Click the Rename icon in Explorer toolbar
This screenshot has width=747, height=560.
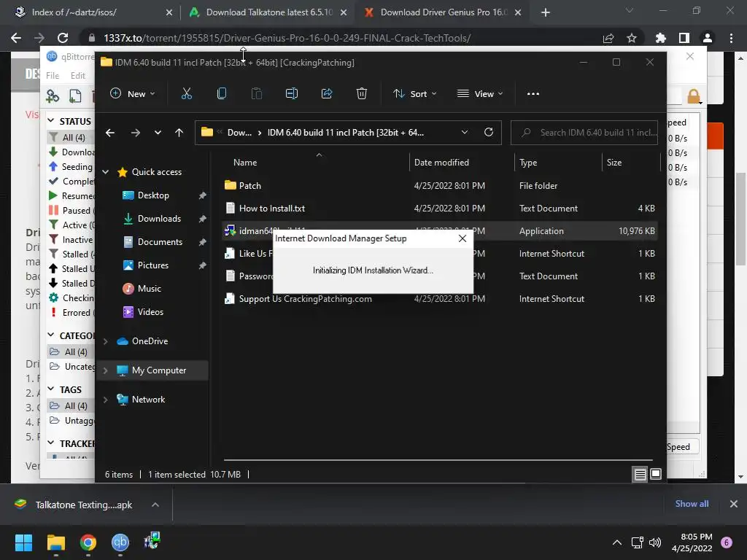point(292,94)
